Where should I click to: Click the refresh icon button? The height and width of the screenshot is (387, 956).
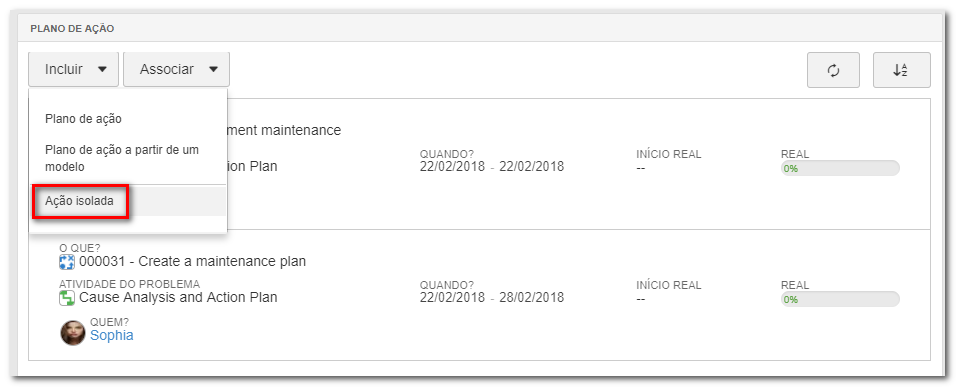coord(833,70)
